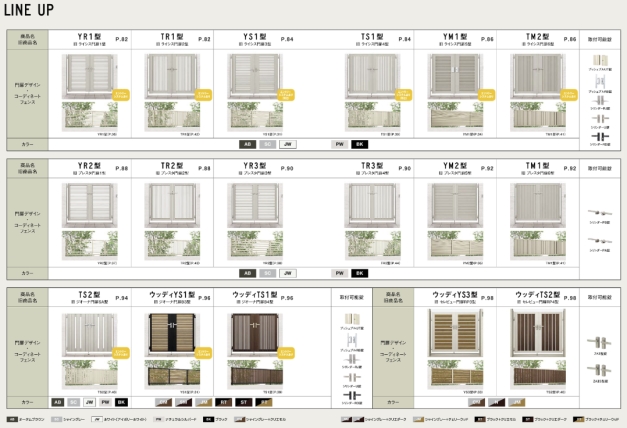Click the TS2型 product title in bottom row

(x=89, y=296)
